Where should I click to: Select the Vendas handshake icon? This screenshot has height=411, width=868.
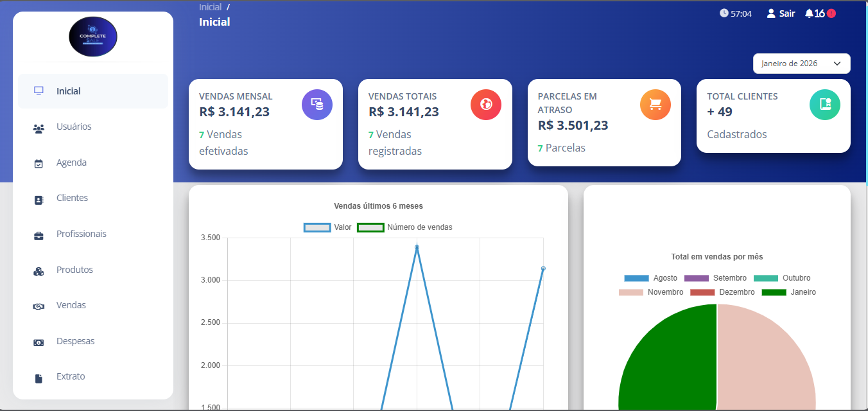[39, 305]
